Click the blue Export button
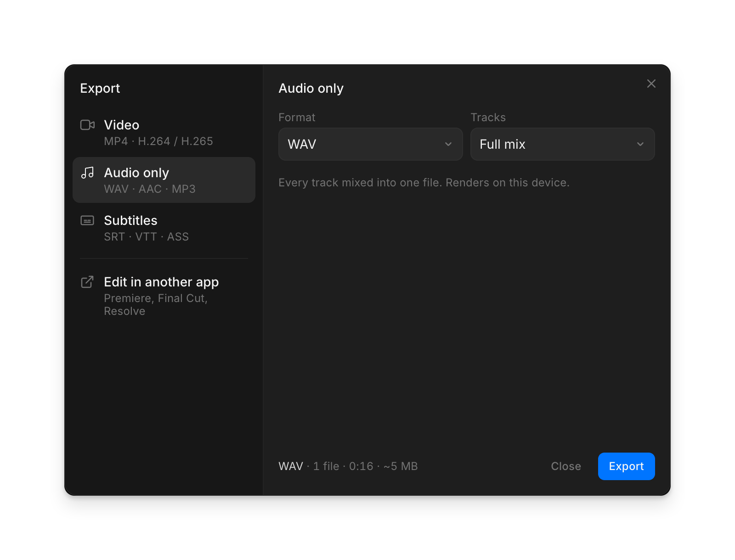This screenshot has height=560, width=735. (626, 466)
